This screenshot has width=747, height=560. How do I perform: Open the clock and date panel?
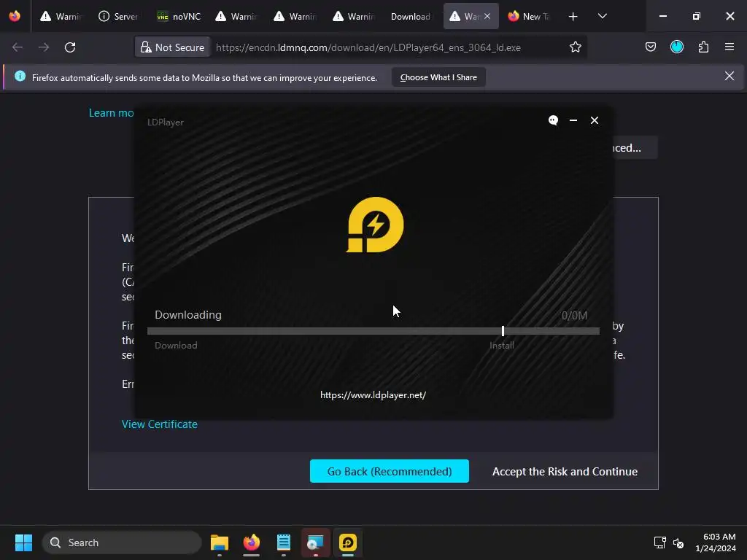(x=716, y=542)
